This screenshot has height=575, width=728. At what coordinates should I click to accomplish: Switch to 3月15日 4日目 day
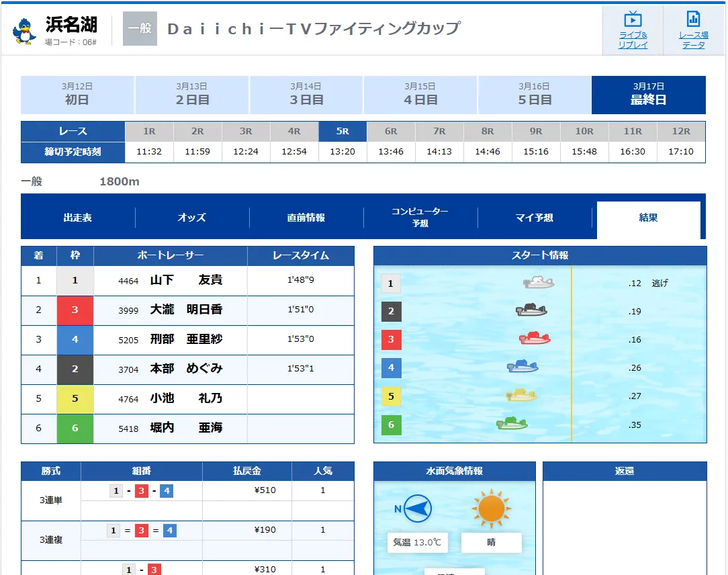[x=420, y=95]
